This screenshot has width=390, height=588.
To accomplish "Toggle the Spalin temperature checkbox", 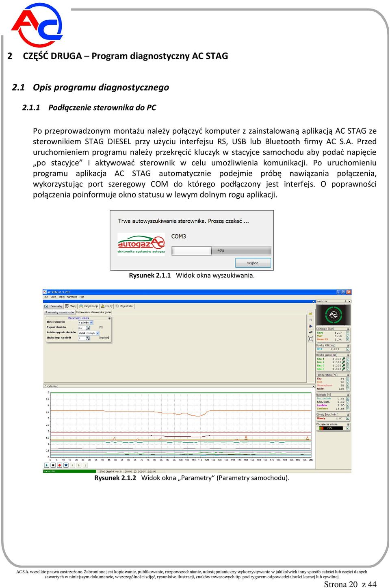I will point(348,389).
